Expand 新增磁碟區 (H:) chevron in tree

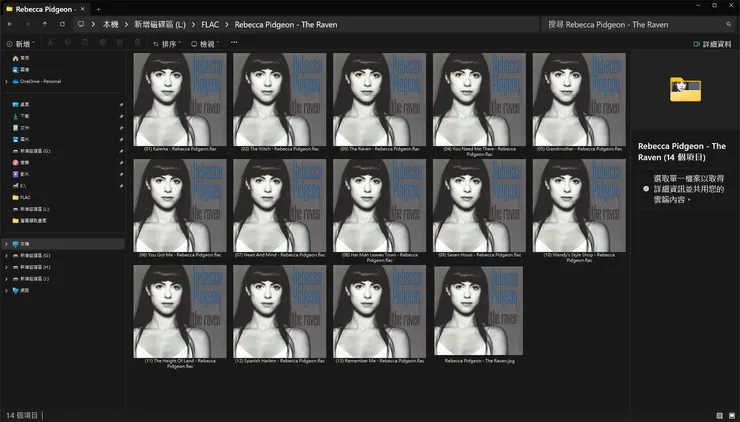pos(6,267)
